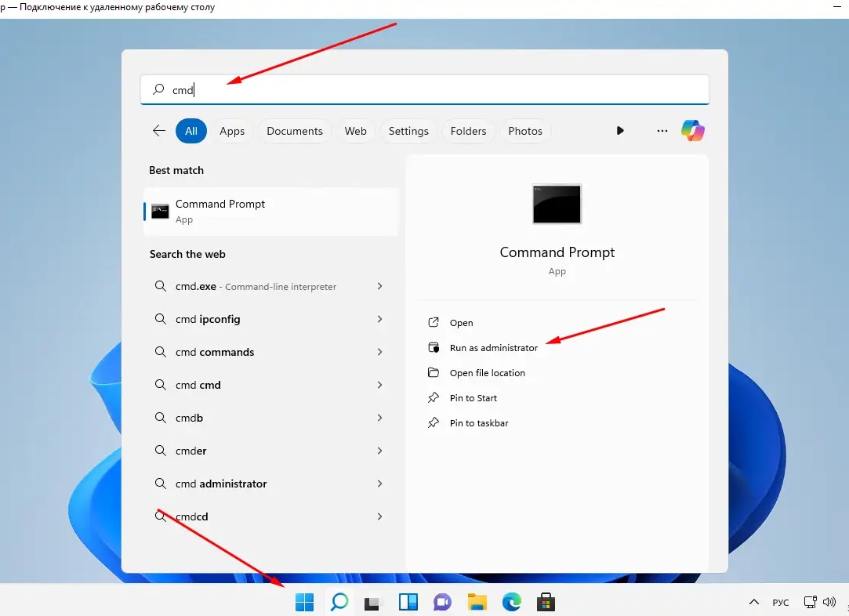This screenshot has width=849, height=616.
Task: Open the Widgets panel icon in taskbar
Action: pos(408,602)
